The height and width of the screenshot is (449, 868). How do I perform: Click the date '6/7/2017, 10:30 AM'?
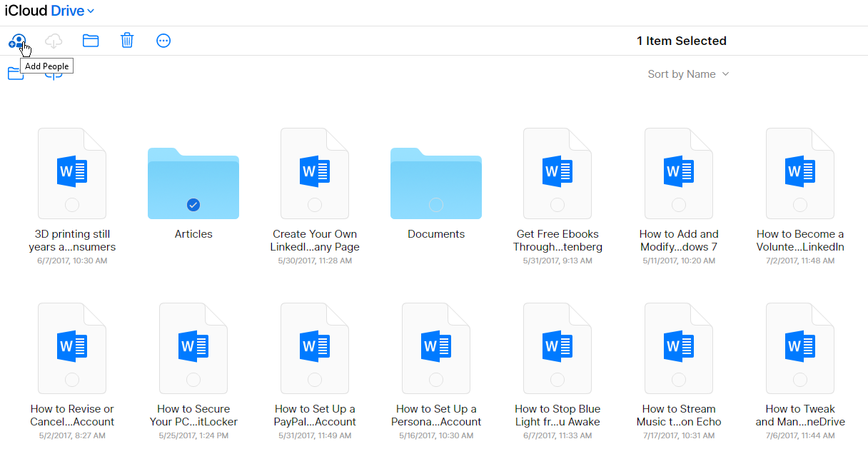72,261
